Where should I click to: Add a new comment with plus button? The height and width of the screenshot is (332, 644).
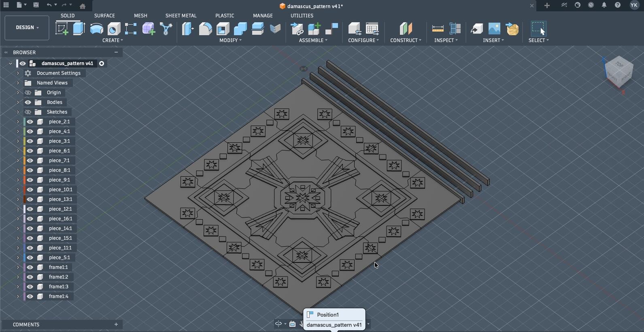pyautogui.click(x=116, y=324)
